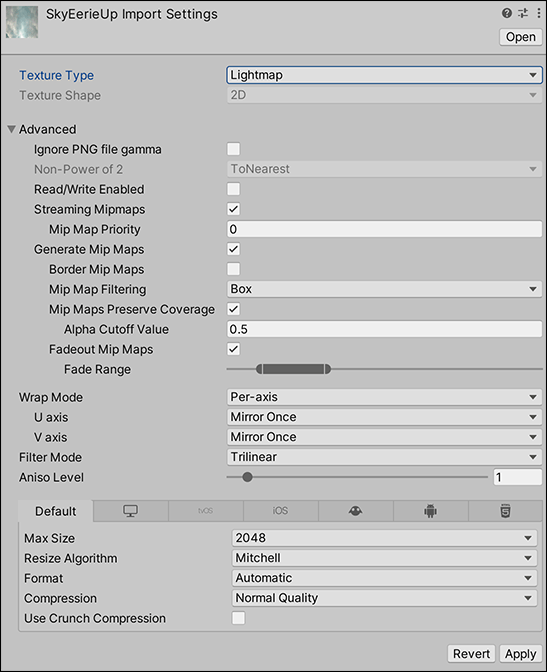Click the Aniso Level label
The width and height of the screenshot is (547, 672).
(51, 477)
